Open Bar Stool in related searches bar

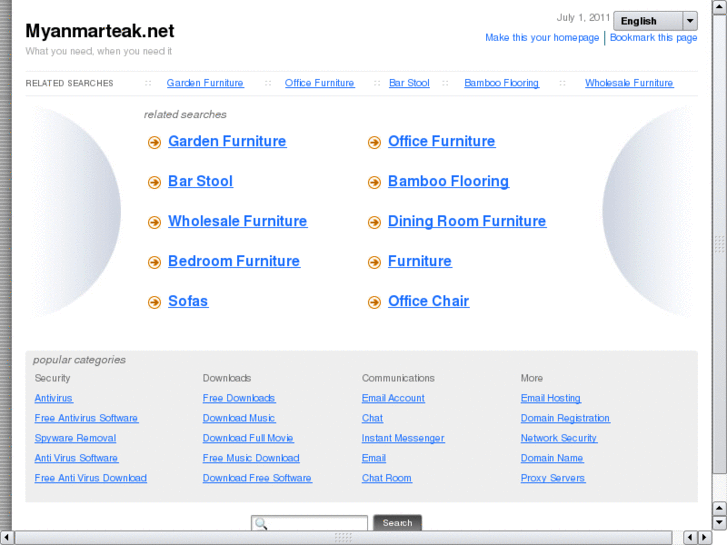pos(409,83)
